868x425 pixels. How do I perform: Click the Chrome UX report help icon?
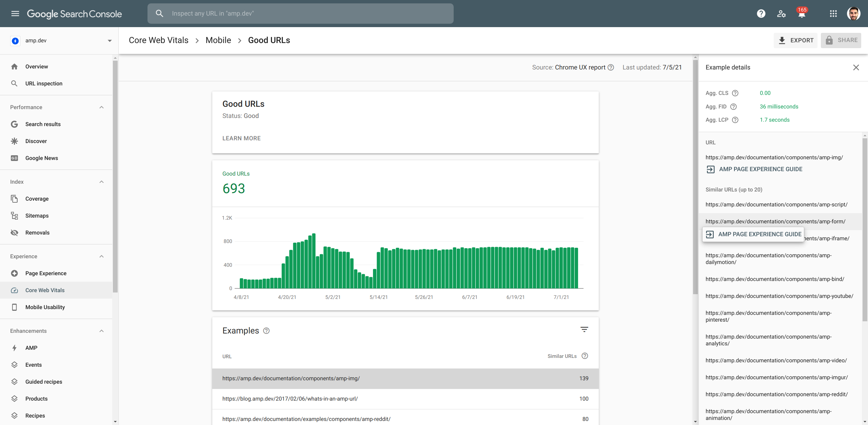[x=611, y=67]
